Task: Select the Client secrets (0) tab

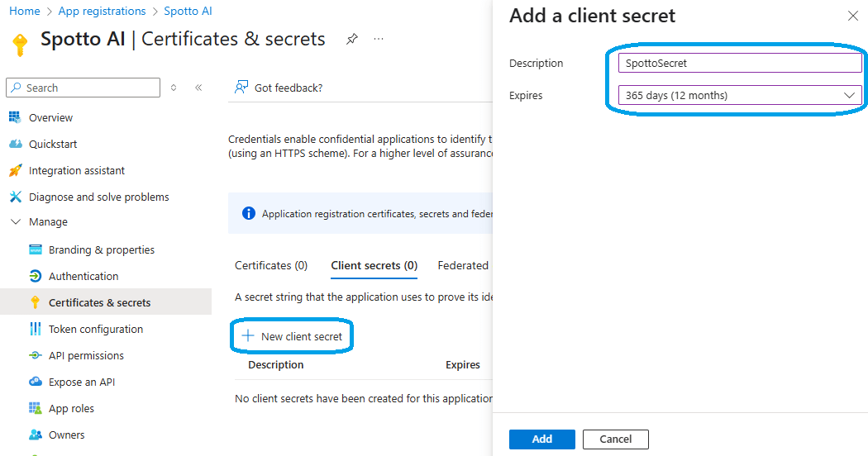Action: pos(374,265)
